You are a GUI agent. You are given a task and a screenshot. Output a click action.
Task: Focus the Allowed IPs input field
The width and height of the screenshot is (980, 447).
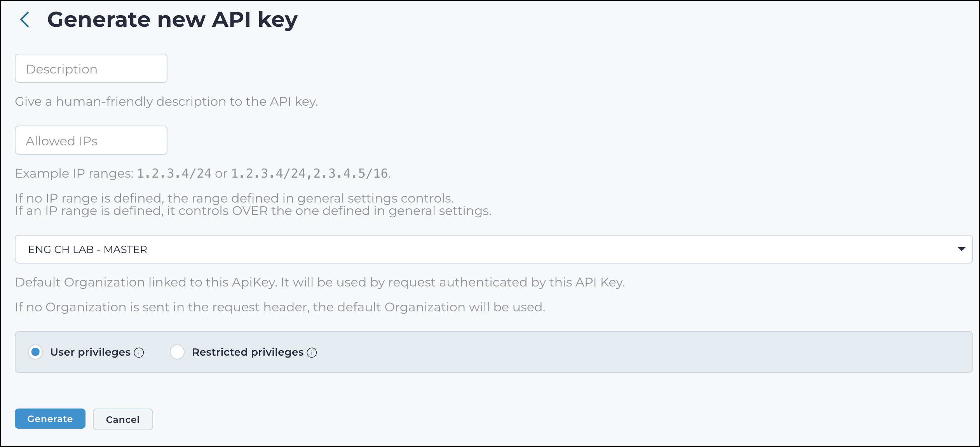pos(91,140)
